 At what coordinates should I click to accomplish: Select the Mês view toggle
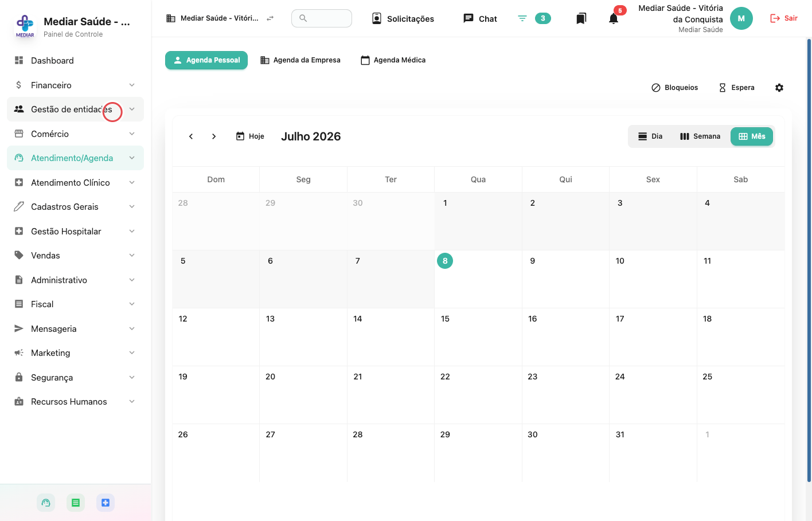(752, 136)
